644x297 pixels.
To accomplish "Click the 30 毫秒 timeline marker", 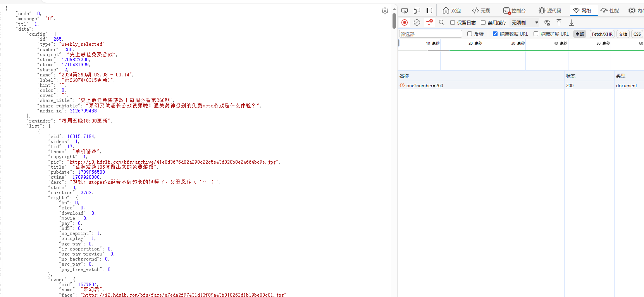I will pyautogui.click(x=518, y=43).
